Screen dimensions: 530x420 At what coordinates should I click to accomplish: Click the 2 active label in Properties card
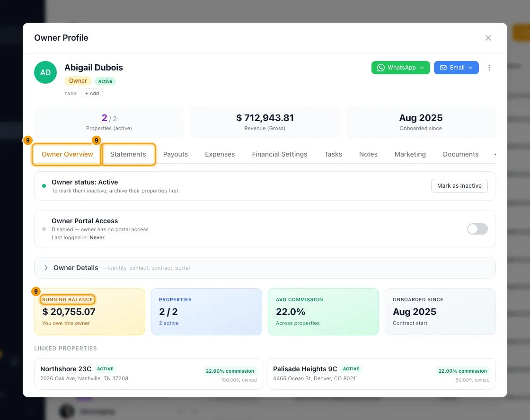click(168, 323)
